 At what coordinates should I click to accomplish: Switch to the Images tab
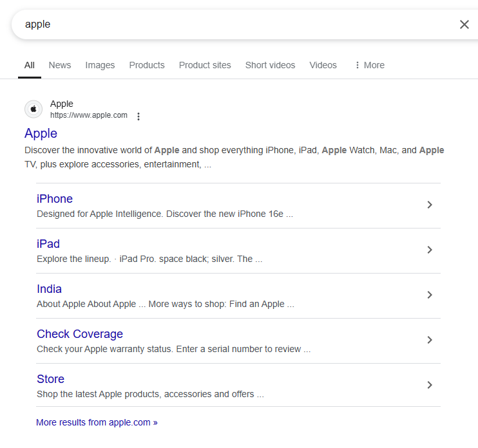pos(100,65)
